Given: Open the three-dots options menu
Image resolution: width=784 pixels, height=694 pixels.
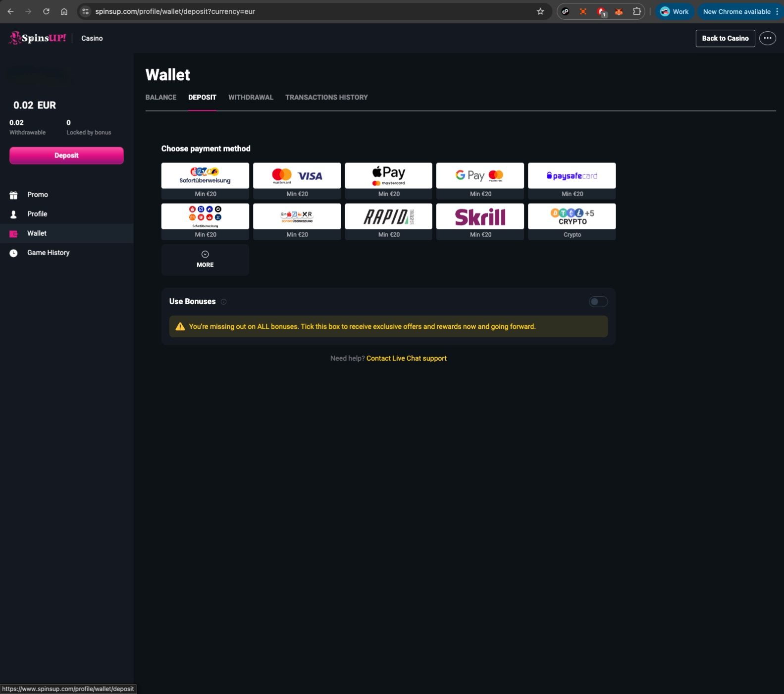Looking at the screenshot, I should [768, 38].
